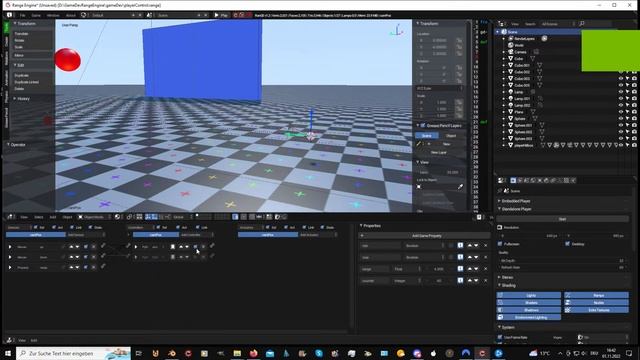Screen dimensions: 640x360
Task: Select the Render tab in Properties editor
Action: coord(513,180)
